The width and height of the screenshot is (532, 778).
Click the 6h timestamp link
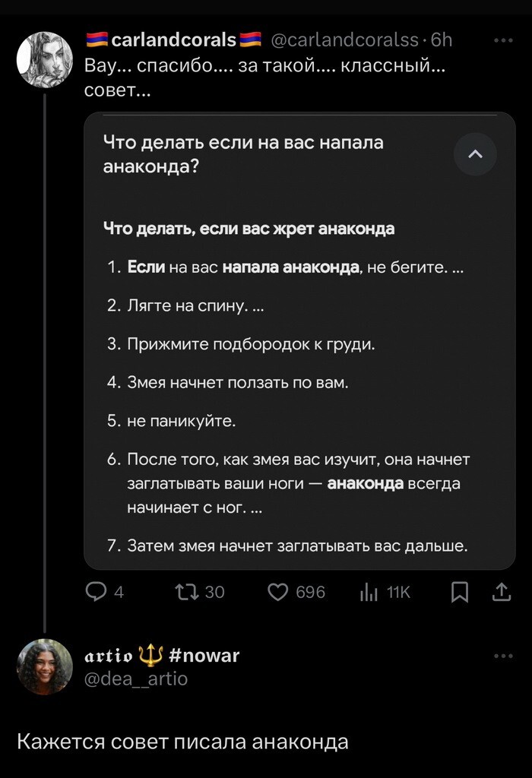click(442, 40)
